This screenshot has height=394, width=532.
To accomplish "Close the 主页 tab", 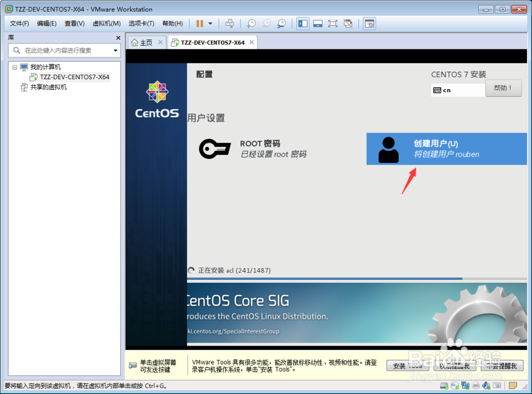I will pyautogui.click(x=161, y=43).
